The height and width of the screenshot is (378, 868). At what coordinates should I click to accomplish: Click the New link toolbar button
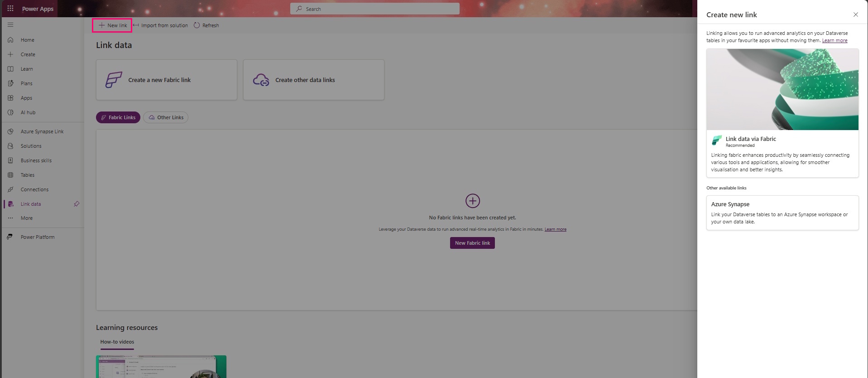click(x=112, y=25)
